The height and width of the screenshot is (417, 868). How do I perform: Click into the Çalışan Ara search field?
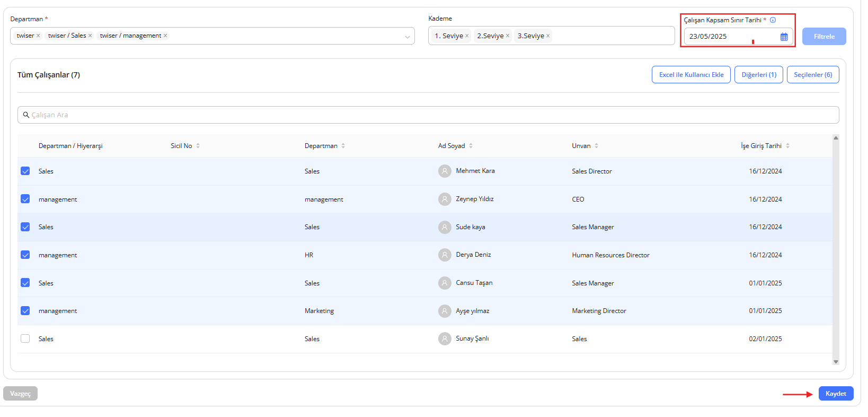pos(424,115)
